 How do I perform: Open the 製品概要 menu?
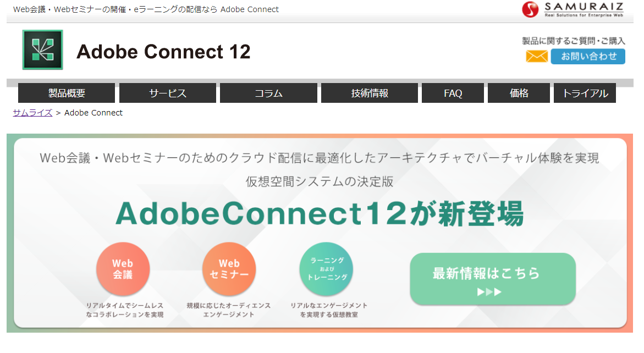coord(67,93)
